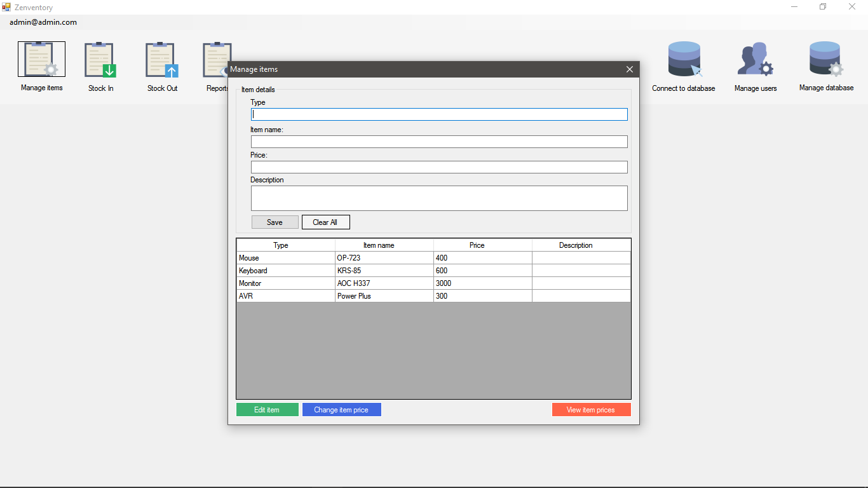Select the OP-723 item name cell
The height and width of the screenshot is (488, 868).
tap(384, 258)
